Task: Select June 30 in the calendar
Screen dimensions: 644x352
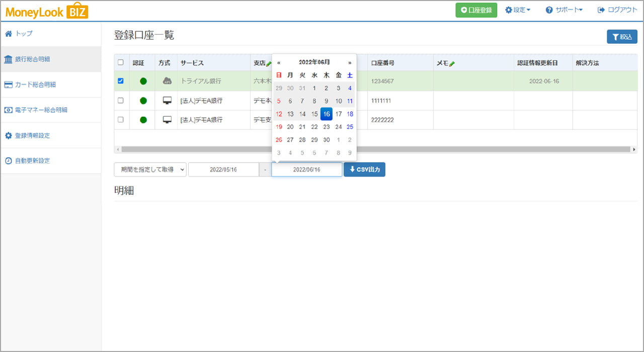Action: (x=326, y=140)
